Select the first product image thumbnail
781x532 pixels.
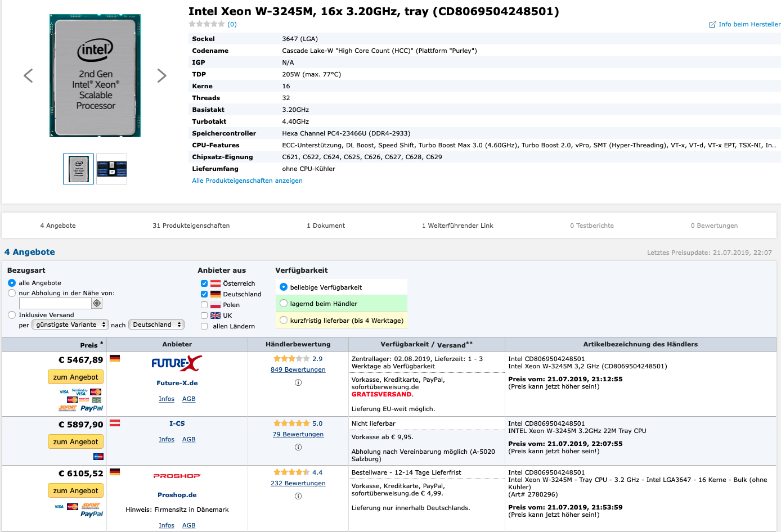(78, 169)
